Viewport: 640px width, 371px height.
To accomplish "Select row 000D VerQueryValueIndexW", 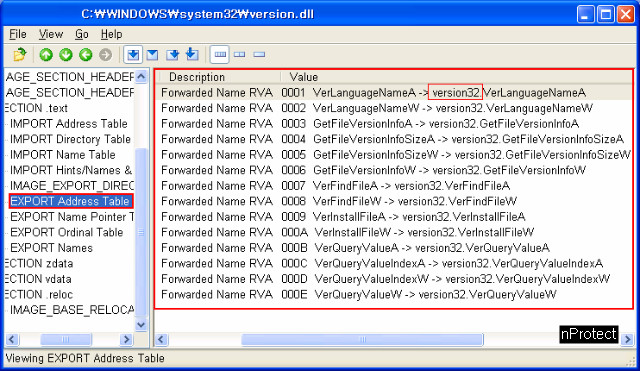I will click(394, 279).
